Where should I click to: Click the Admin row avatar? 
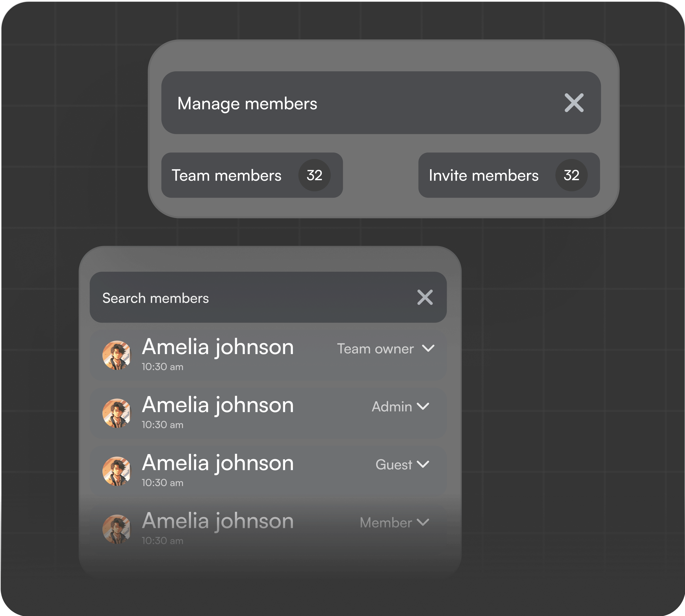[116, 413]
